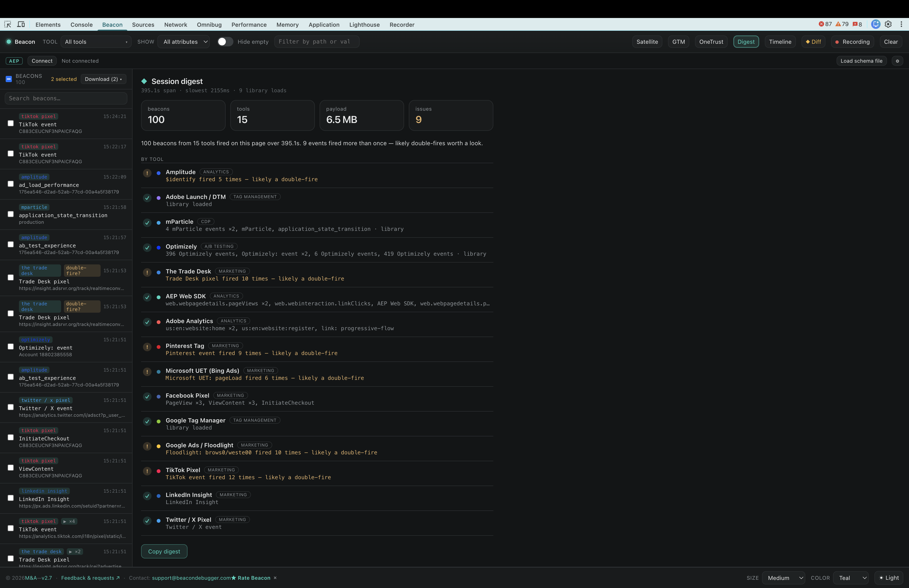Click the warning icon on the TikTok Pixel row
This screenshot has height=588, width=909.
147,471
